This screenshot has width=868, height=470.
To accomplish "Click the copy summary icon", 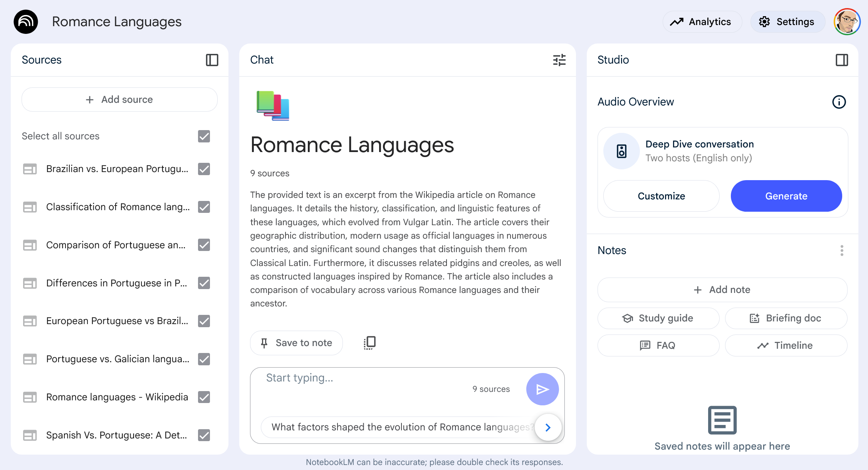I will click(369, 343).
